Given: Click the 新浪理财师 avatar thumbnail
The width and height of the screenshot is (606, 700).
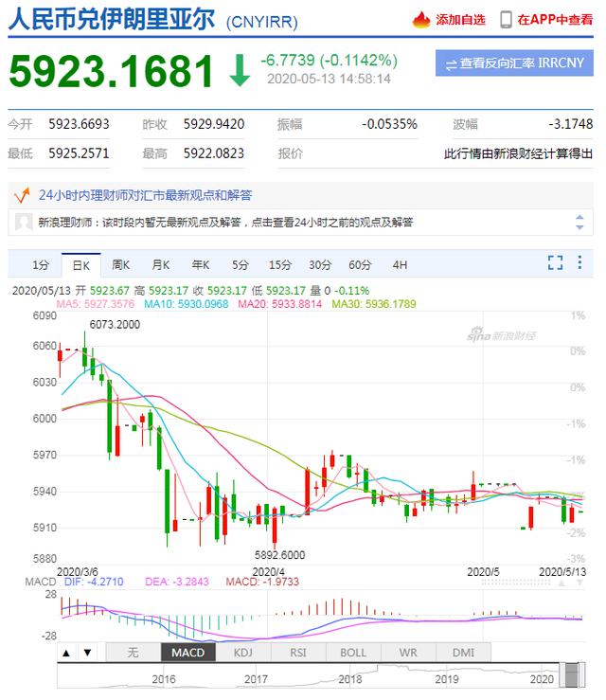Looking at the screenshot, I should point(24,222).
